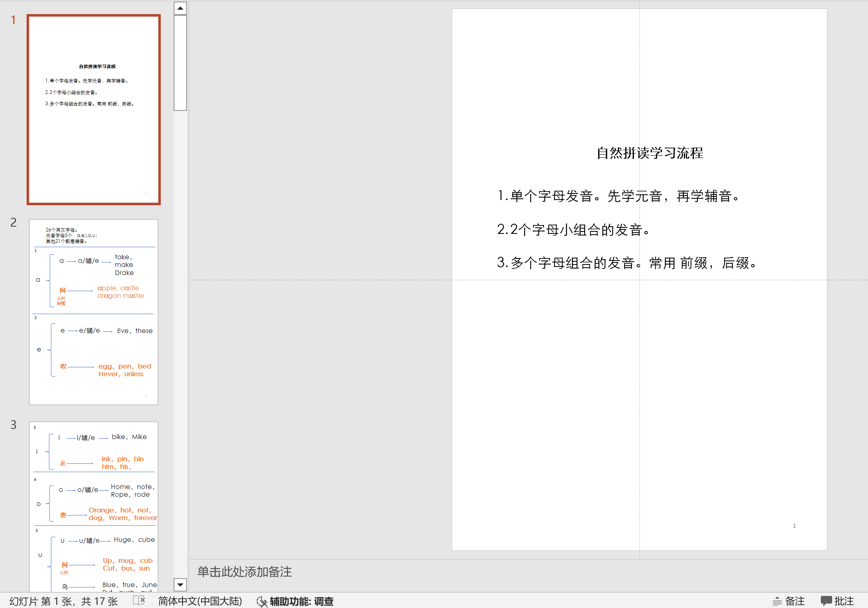Click title text 自然拼读学习流程 on slide
This screenshot has height=608, width=868.
650,153
